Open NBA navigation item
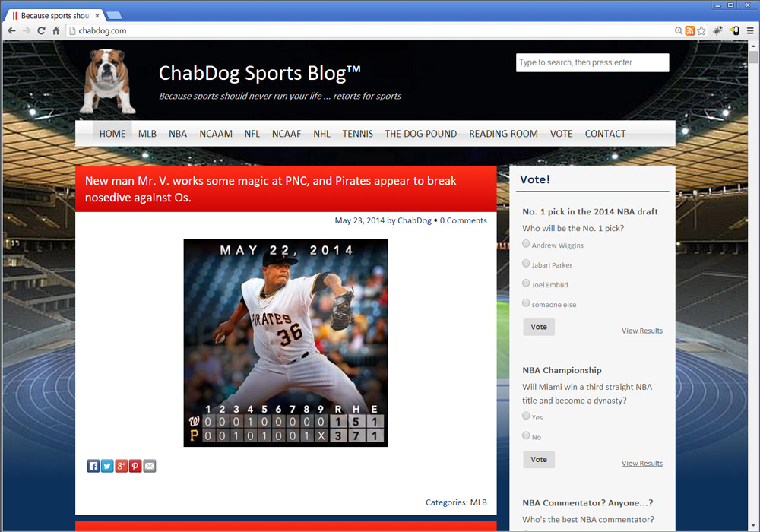The width and height of the screenshot is (760, 532). [x=178, y=134]
